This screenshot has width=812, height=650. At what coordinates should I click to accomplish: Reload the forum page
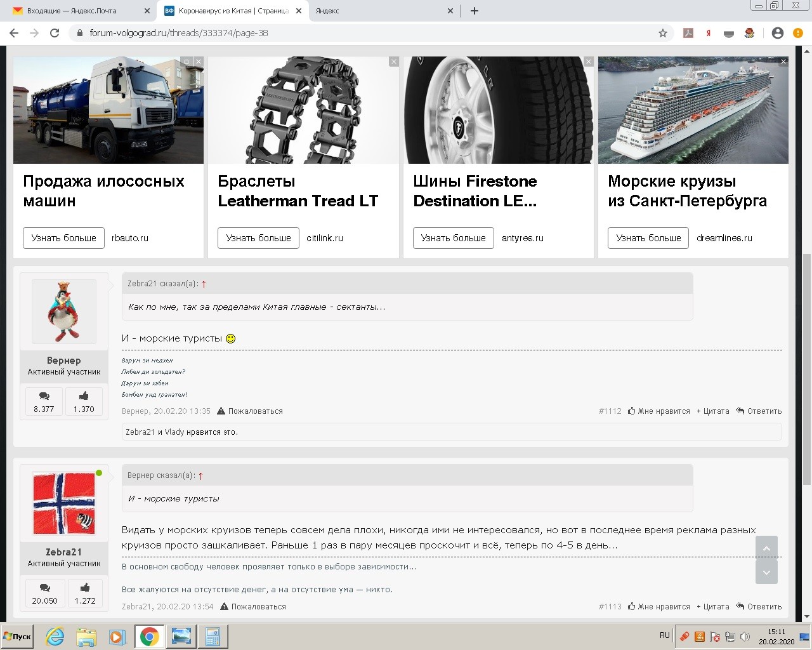55,33
